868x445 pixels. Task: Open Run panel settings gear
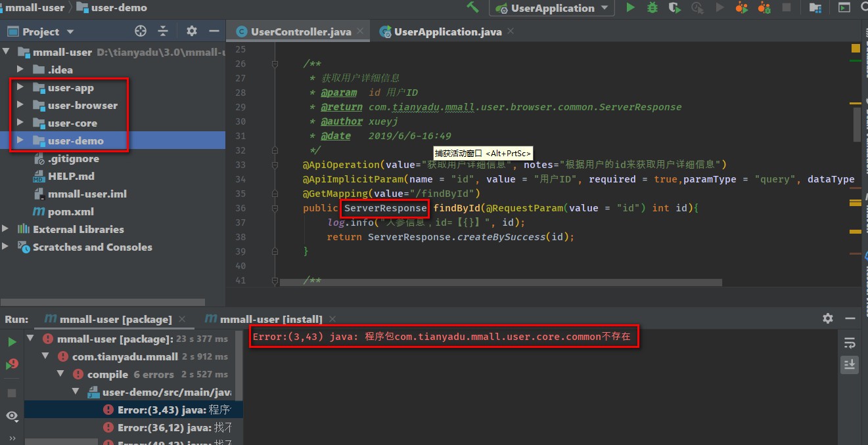(x=828, y=318)
